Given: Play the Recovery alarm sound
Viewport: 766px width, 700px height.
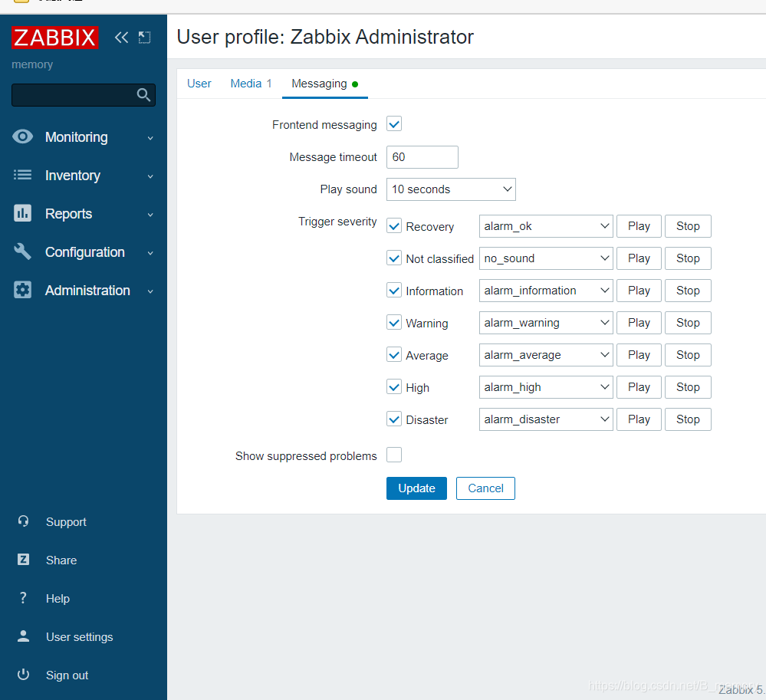Looking at the screenshot, I should click(x=639, y=226).
